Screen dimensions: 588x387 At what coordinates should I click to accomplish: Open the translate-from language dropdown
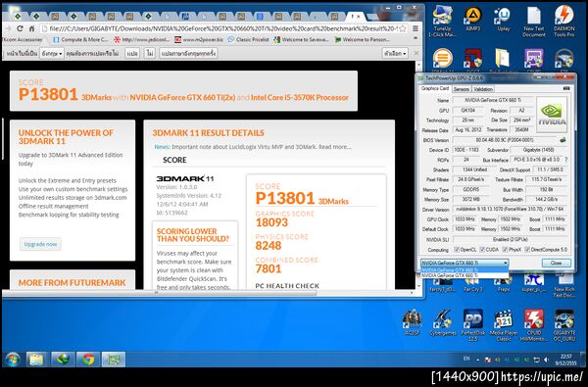[52, 54]
